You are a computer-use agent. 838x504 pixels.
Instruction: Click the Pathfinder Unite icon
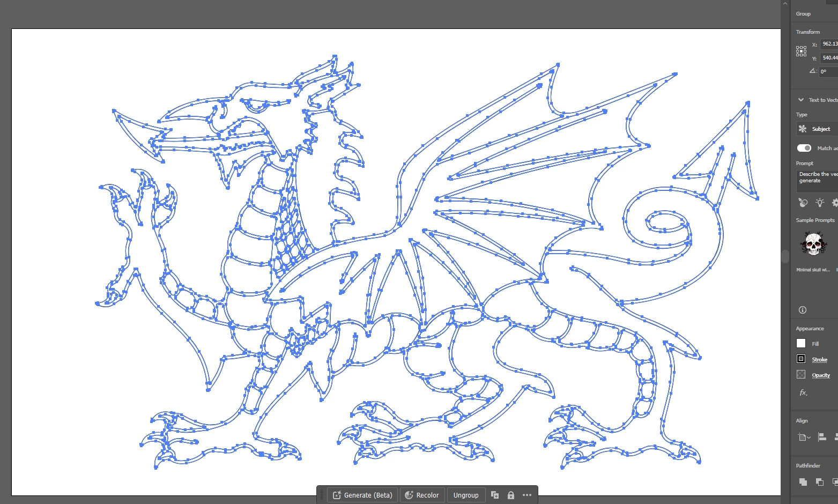803,482
